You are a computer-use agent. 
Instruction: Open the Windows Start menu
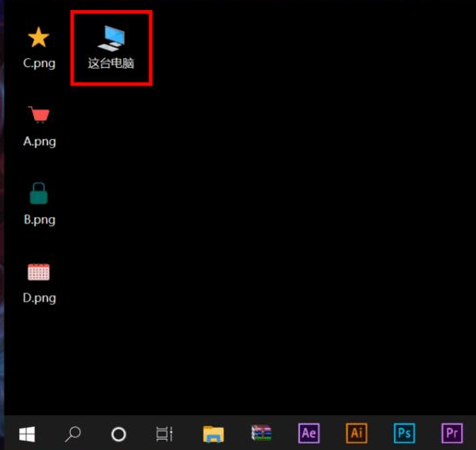pyautogui.click(x=27, y=434)
